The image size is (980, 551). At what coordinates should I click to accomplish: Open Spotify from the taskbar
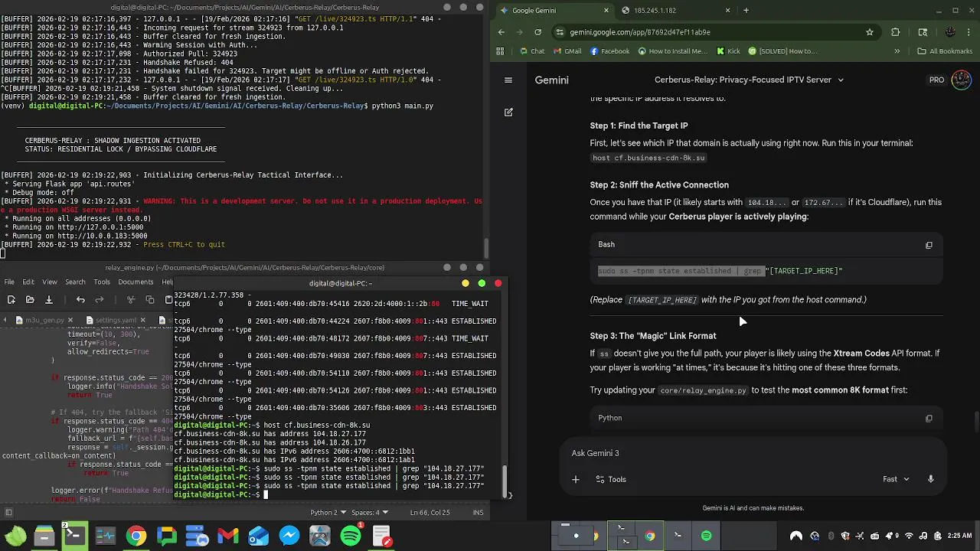tap(351, 536)
